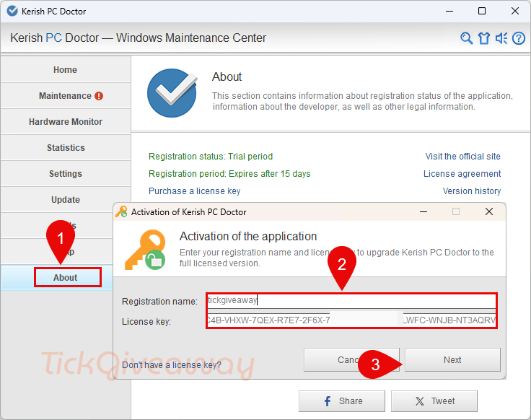Mute sounds with the speaker icon
Screen dimensions: 531x420
point(501,38)
